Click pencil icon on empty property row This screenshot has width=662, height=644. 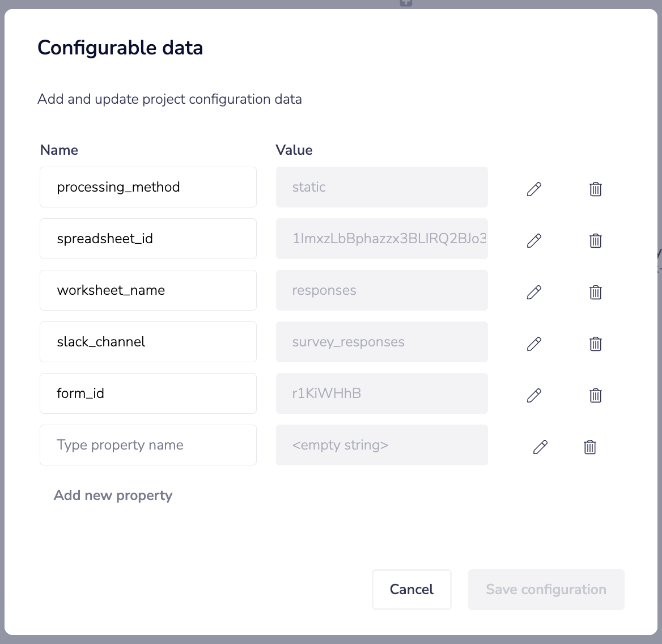(540, 447)
